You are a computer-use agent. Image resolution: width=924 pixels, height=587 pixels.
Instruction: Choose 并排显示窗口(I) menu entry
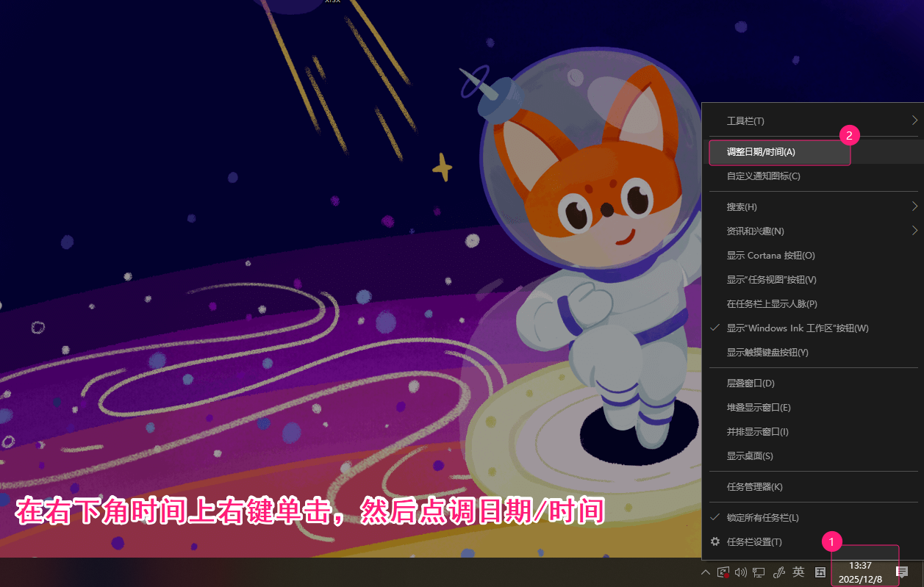click(812, 431)
